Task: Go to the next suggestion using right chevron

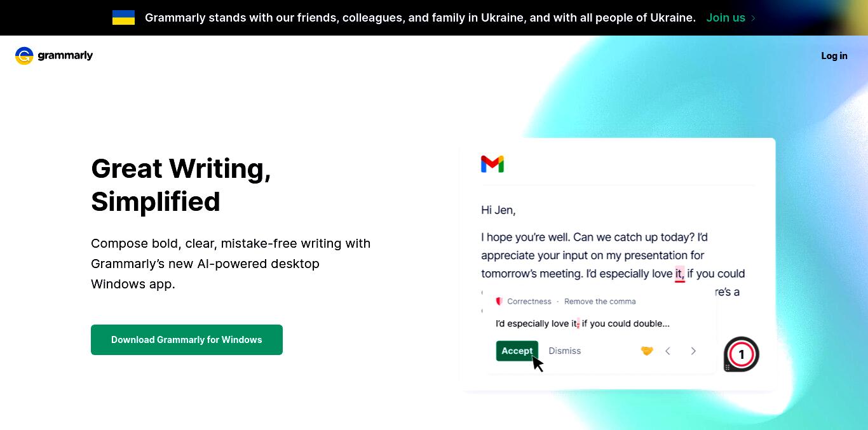Action: [x=693, y=351]
